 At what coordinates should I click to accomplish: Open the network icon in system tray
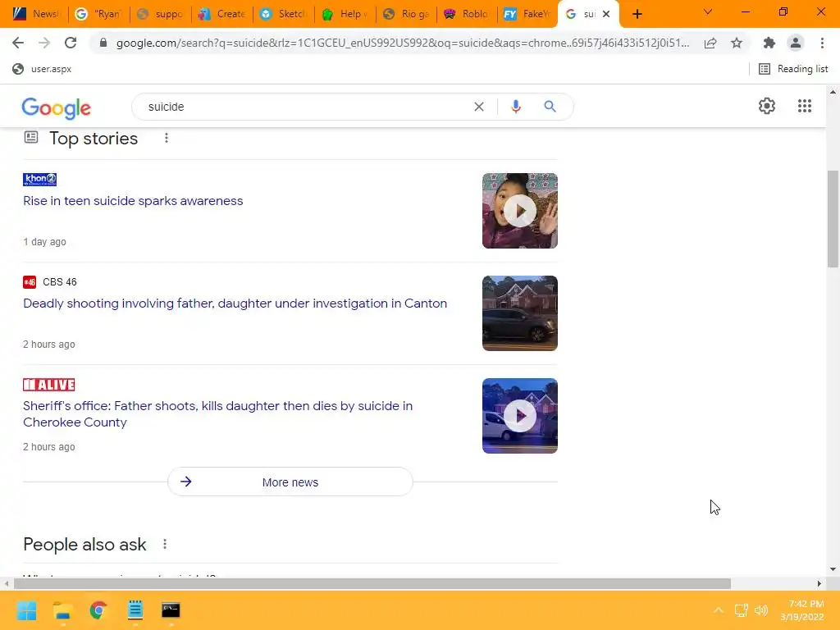click(741, 610)
